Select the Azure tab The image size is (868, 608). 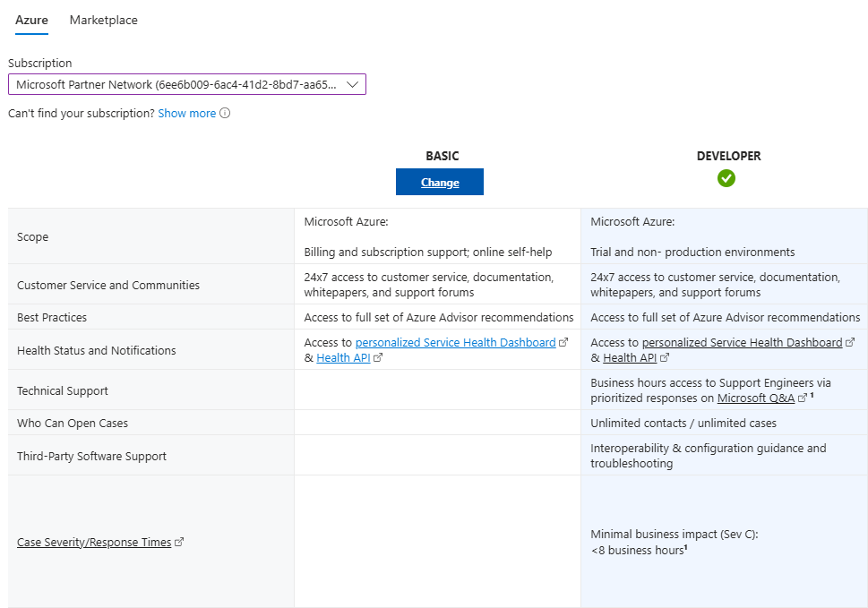pyautogui.click(x=31, y=20)
